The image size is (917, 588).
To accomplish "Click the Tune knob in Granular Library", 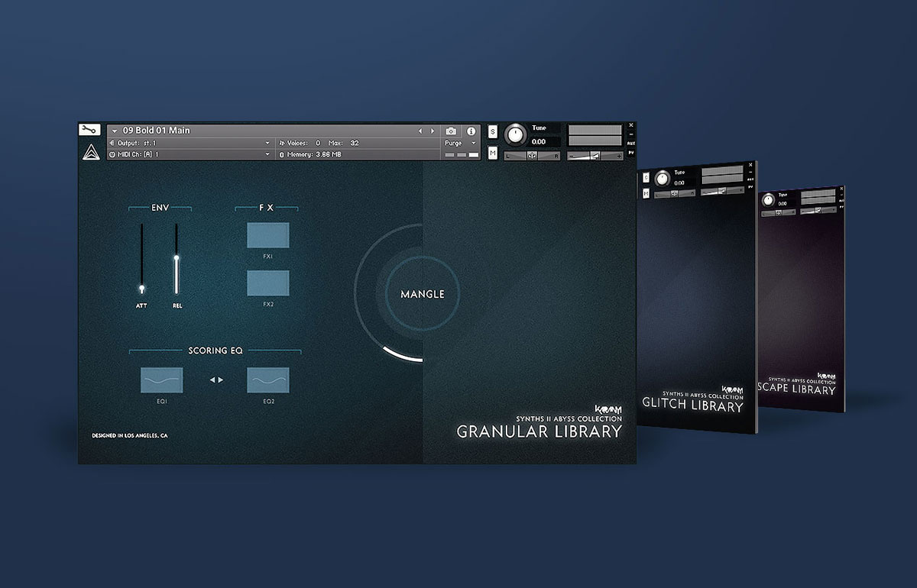I will [x=516, y=136].
